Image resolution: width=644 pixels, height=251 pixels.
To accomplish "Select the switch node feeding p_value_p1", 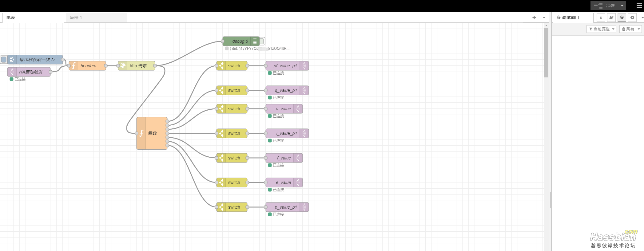I will tap(232, 207).
